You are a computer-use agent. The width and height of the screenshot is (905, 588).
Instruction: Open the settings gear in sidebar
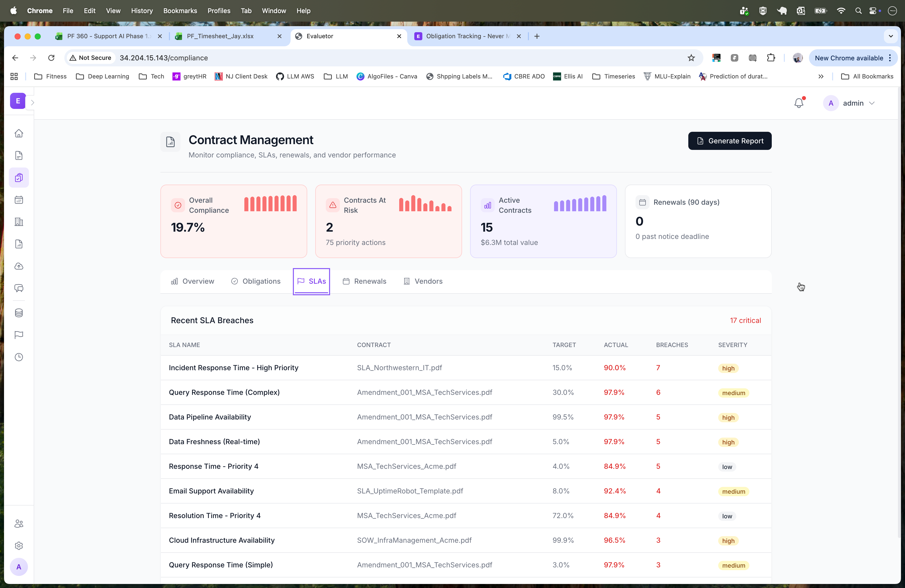pyautogui.click(x=19, y=546)
